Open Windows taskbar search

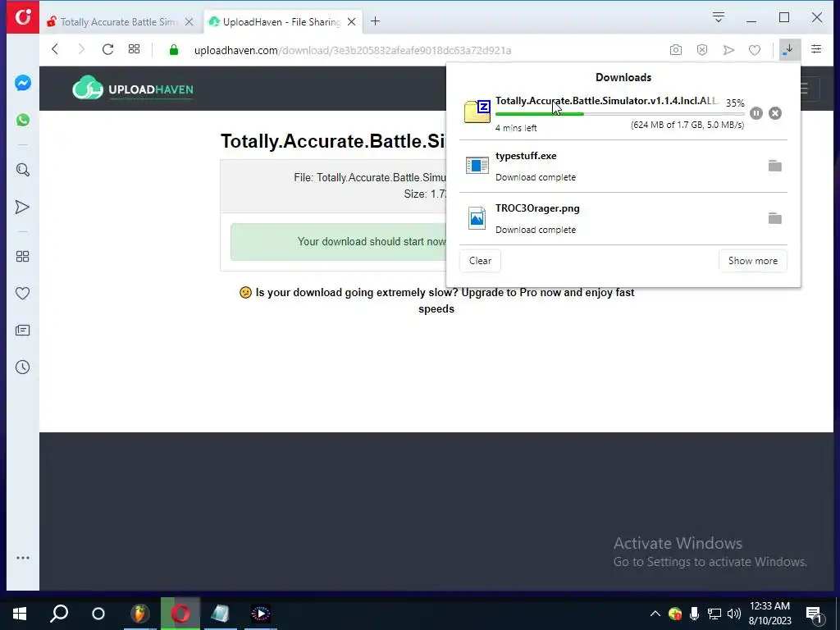[59, 614]
